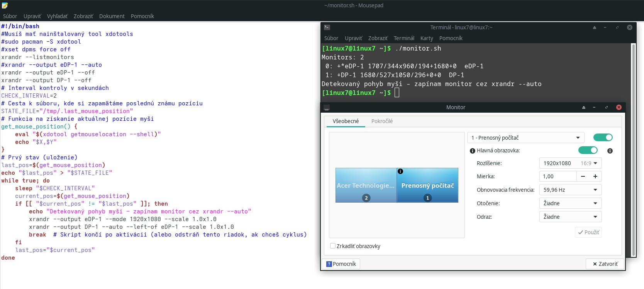Click the 'xrandr --output eDP-1 --off' line

(48, 73)
